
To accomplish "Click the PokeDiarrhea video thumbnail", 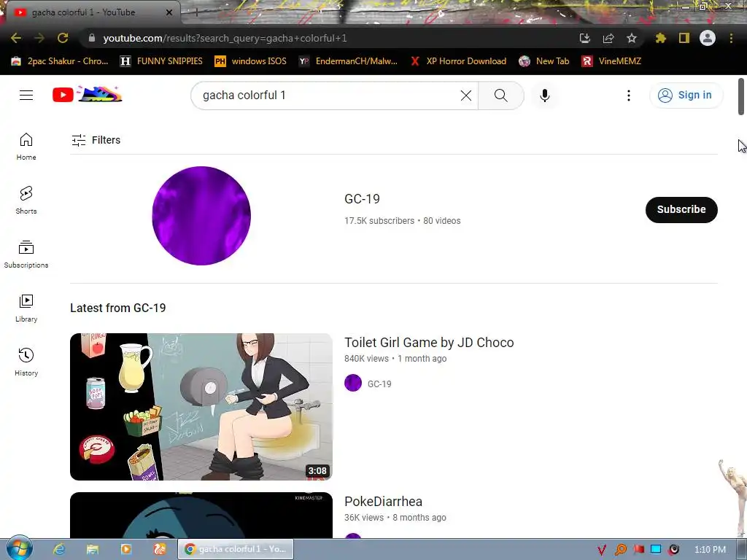I will tap(201, 516).
